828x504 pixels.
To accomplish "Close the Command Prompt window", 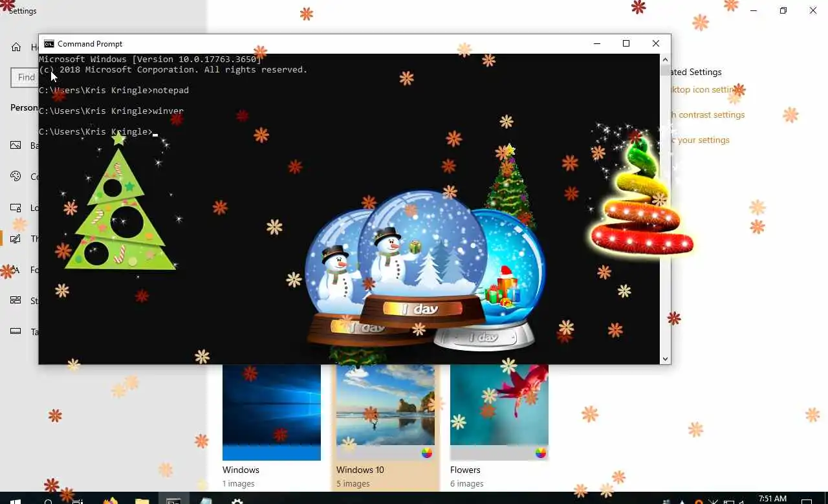I will coord(656,43).
